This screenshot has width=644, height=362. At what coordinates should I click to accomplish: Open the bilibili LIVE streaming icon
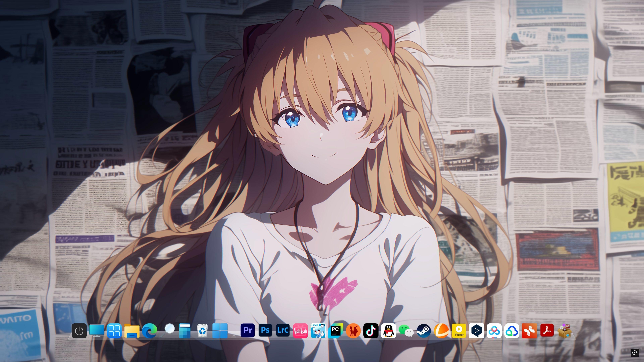click(x=318, y=331)
